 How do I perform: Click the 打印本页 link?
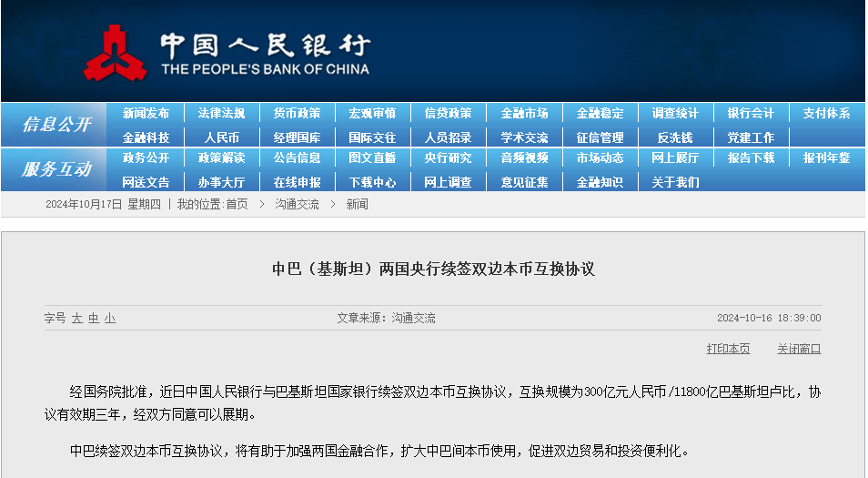728,349
